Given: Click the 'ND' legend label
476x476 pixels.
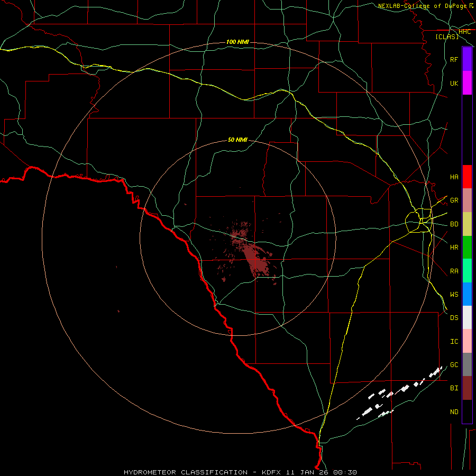Looking at the screenshot, I should [454, 411].
